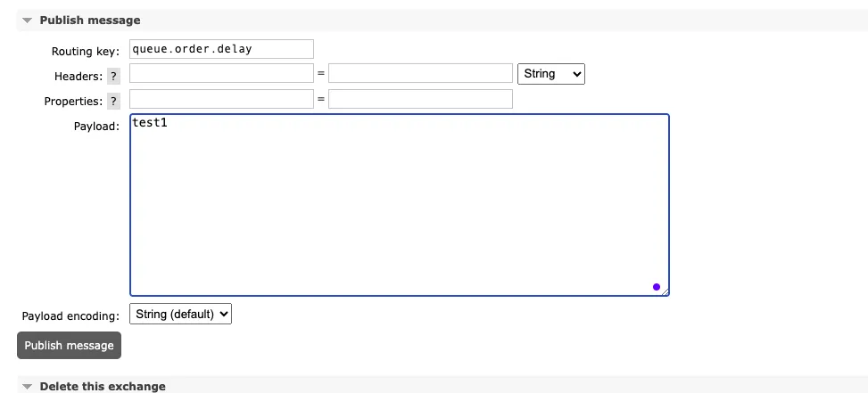
Task: Focus the Headers name input field
Action: pos(221,74)
